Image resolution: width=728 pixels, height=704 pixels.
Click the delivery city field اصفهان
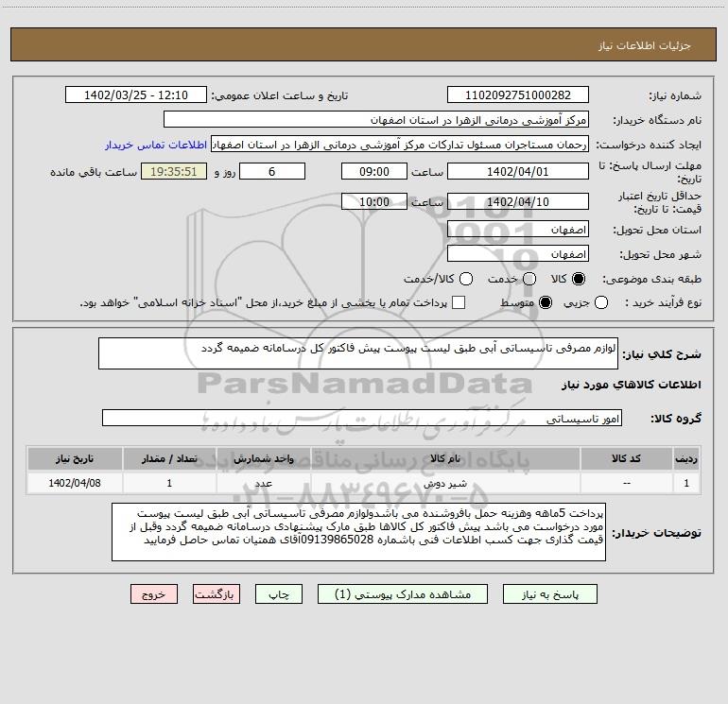click(x=518, y=254)
